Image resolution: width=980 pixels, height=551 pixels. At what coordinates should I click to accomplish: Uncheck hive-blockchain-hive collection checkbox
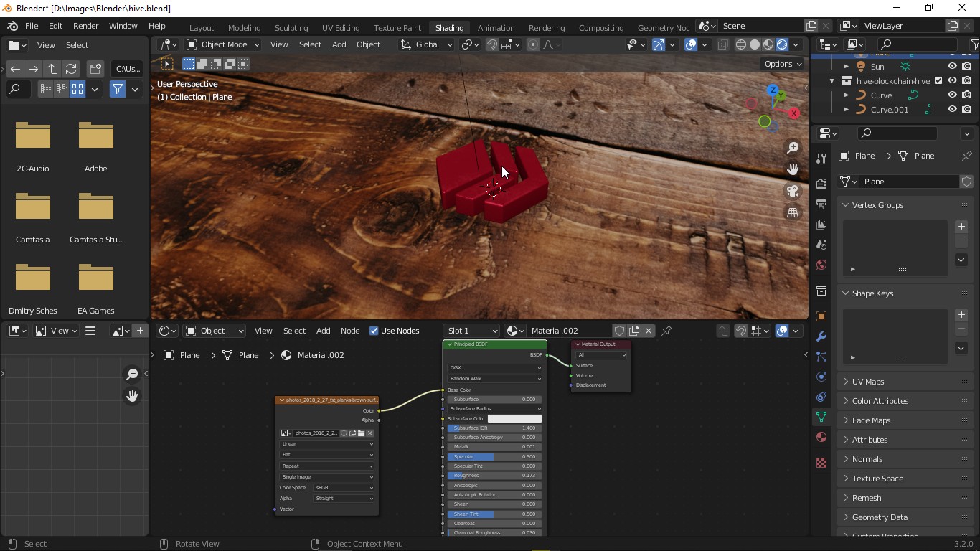coord(938,80)
